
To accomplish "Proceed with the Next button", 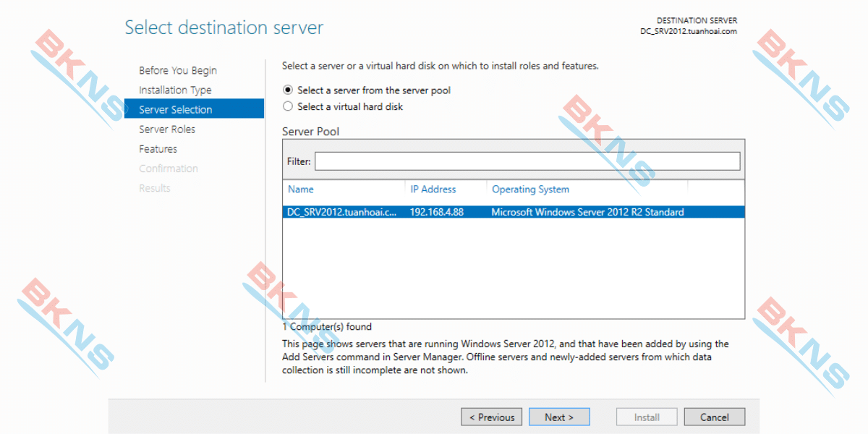I will tap(559, 417).
